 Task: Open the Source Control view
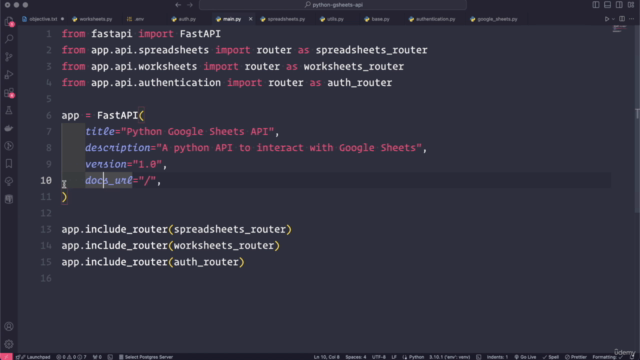(9, 57)
